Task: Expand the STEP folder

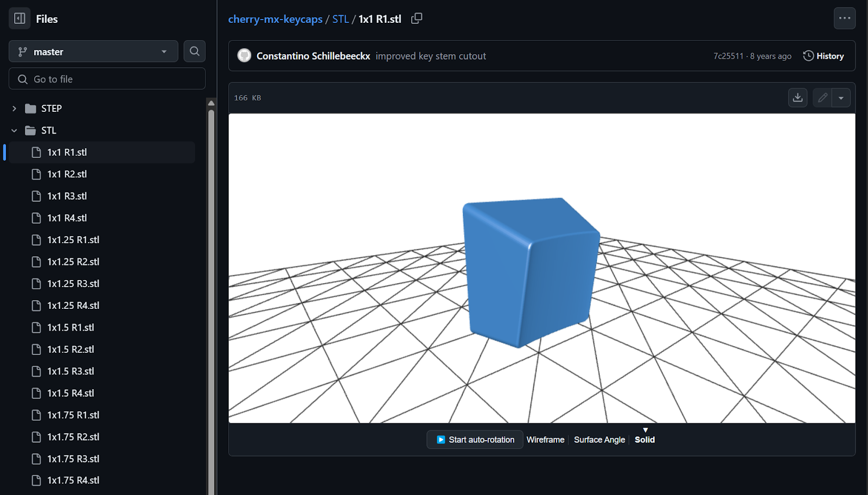Action: coord(14,109)
